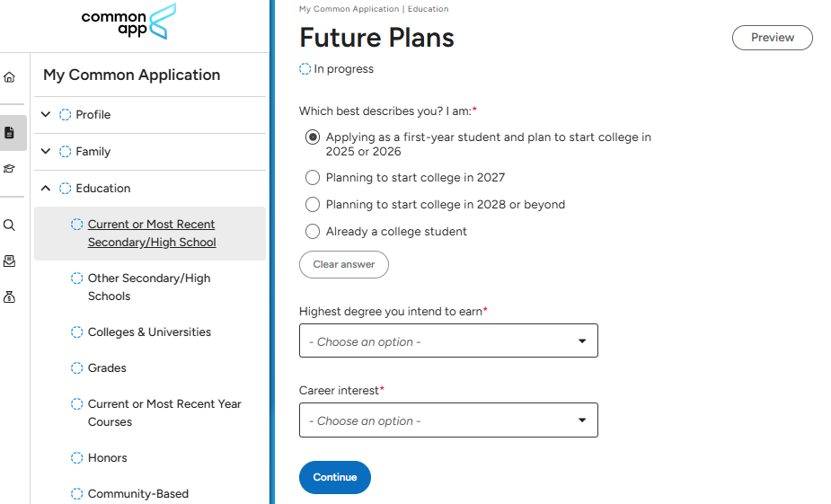This screenshot has height=504, width=831.
Task: Go to the home dashboard icon
Action: (10, 77)
